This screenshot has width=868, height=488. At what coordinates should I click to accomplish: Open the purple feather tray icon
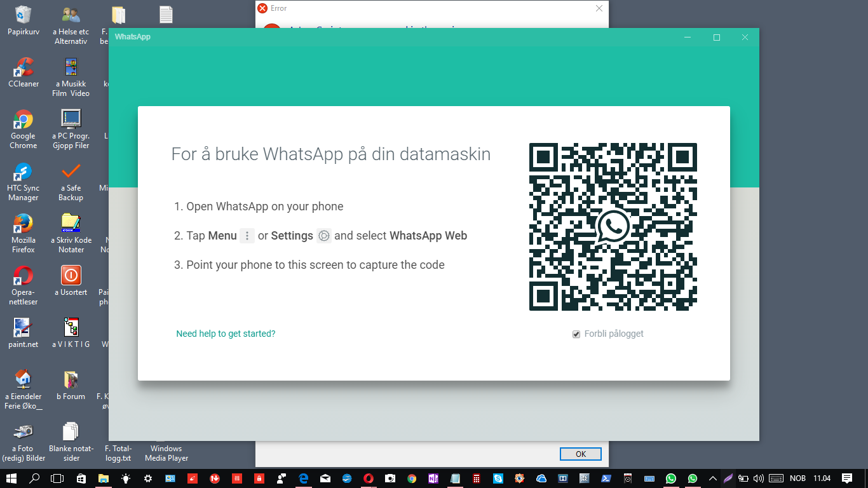point(728,478)
